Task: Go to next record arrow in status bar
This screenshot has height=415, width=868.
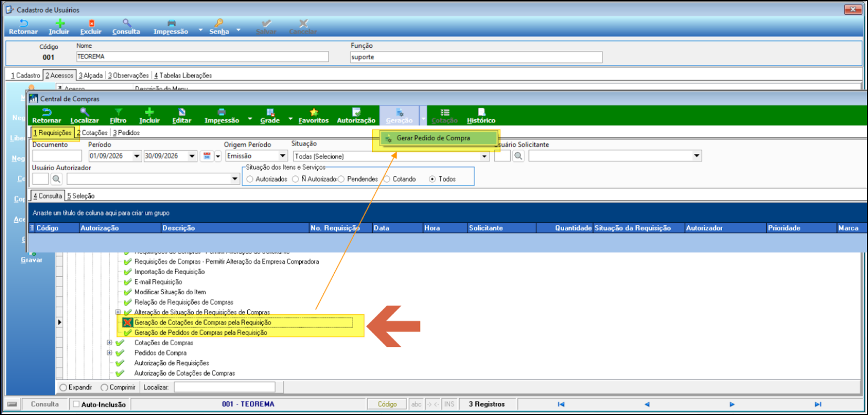Action: pos(732,404)
